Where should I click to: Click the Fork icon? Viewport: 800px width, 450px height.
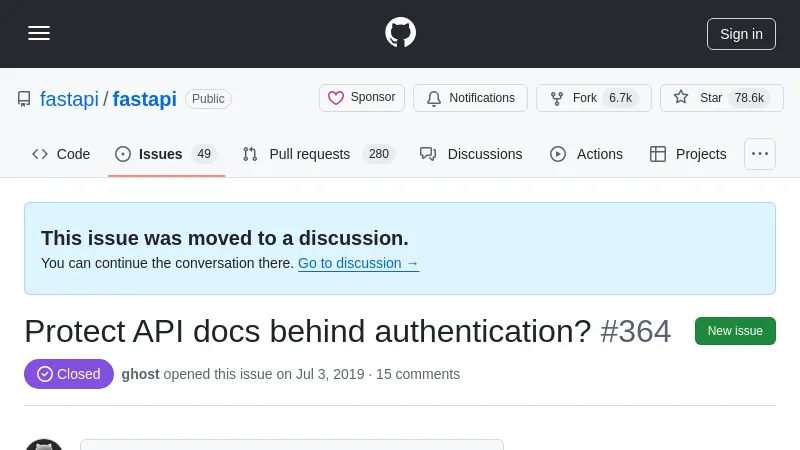click(x=557, y=98)
